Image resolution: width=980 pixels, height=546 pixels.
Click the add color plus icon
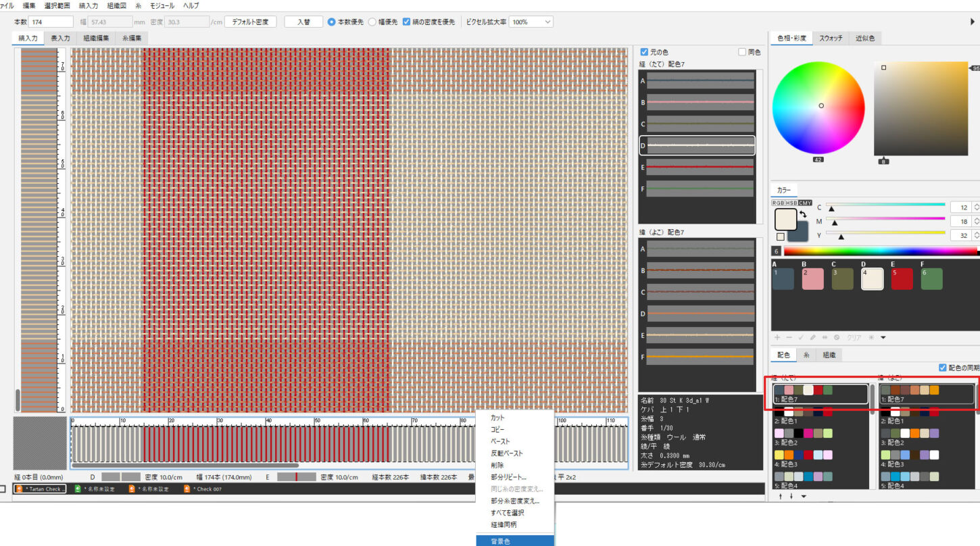[777, 337]
